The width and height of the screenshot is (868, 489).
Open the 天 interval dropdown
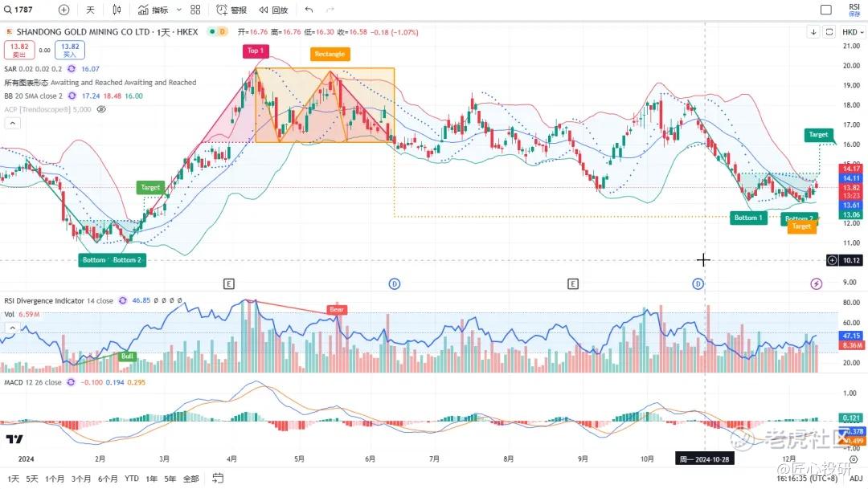[90, 10]
